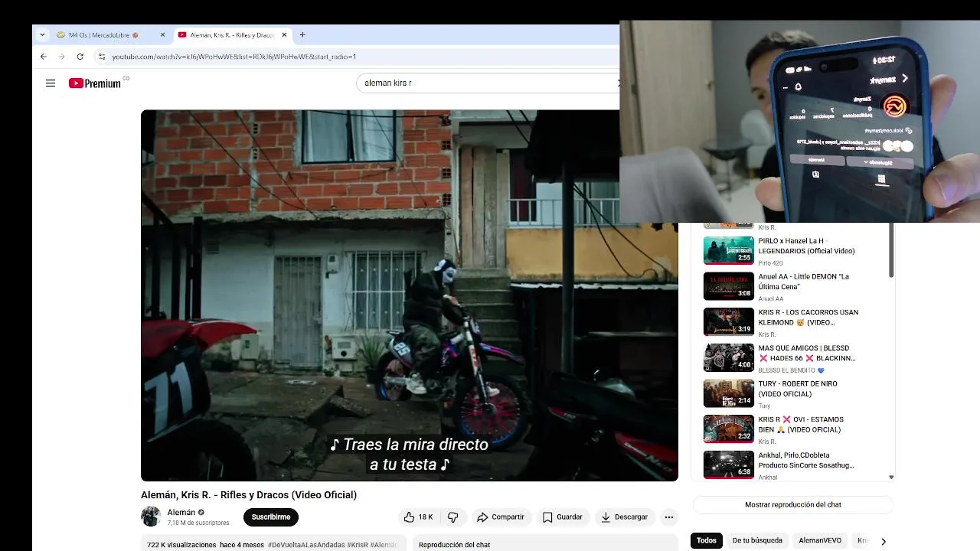980x551 pixels.
Task: Open PIRLO x Hanzel La H thumbnail
Action: [729, 250]
